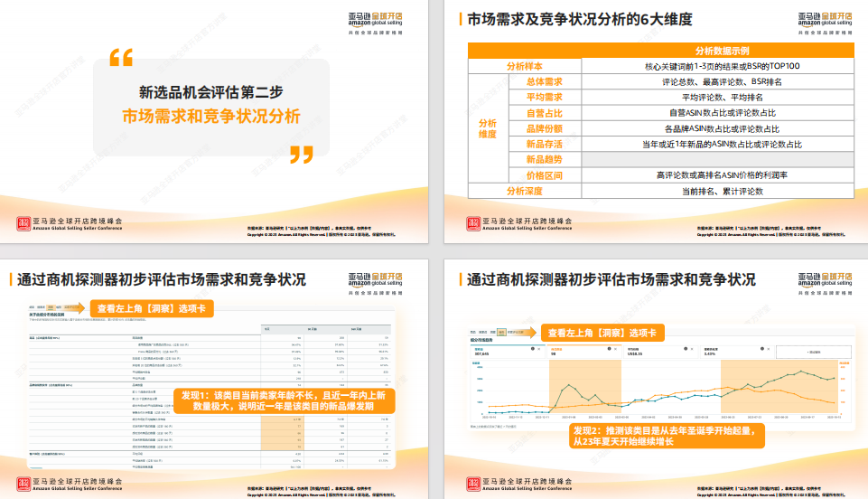
Task: Close the 307,645 search volume metric card
Action: (538, 349)
